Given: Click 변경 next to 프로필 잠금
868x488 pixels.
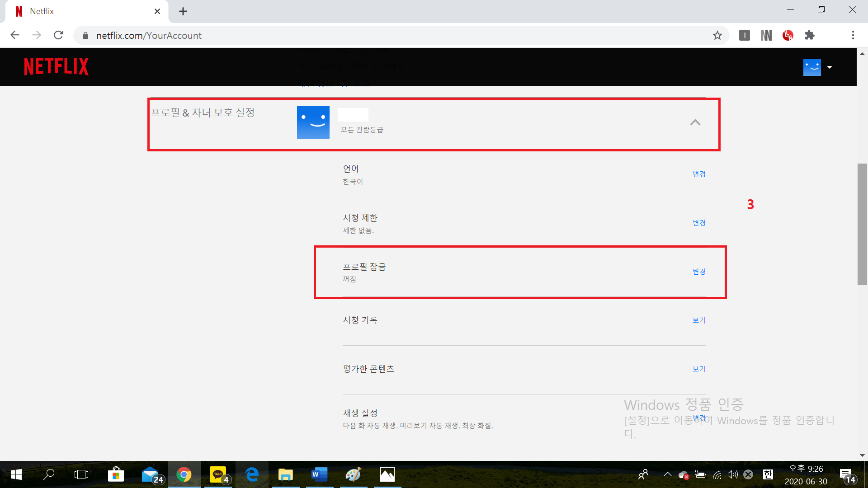Looking at the screenshot, I should point(699,272).
